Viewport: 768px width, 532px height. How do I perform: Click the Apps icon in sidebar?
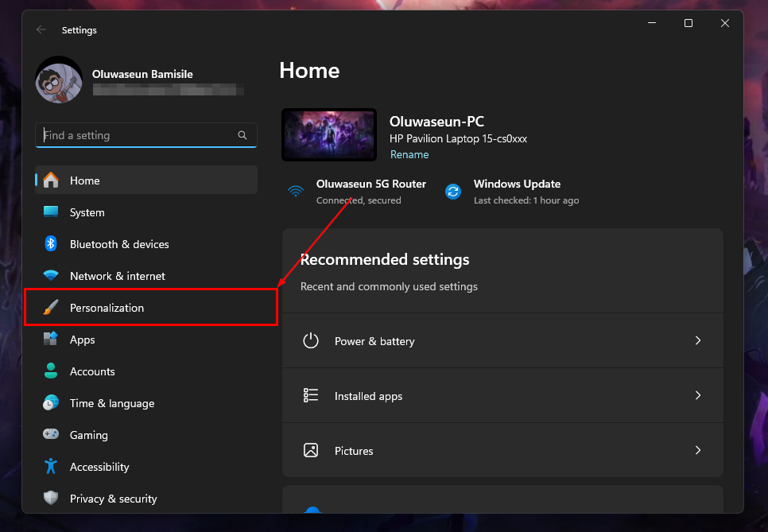(x=51, y=339)
